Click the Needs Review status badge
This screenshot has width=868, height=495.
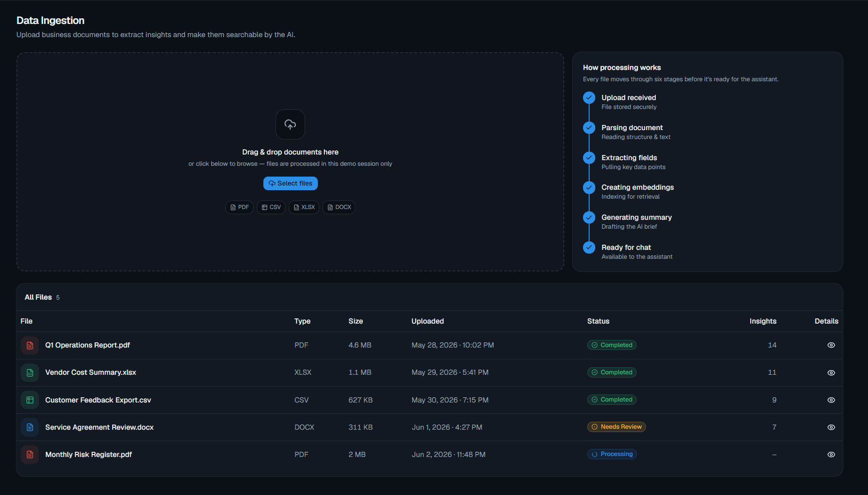pos(616,427)
